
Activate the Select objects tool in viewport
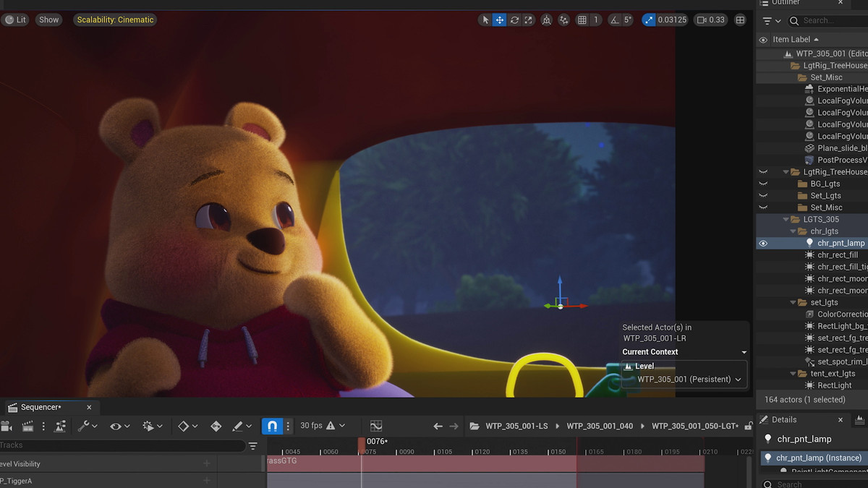click(485, 20)
